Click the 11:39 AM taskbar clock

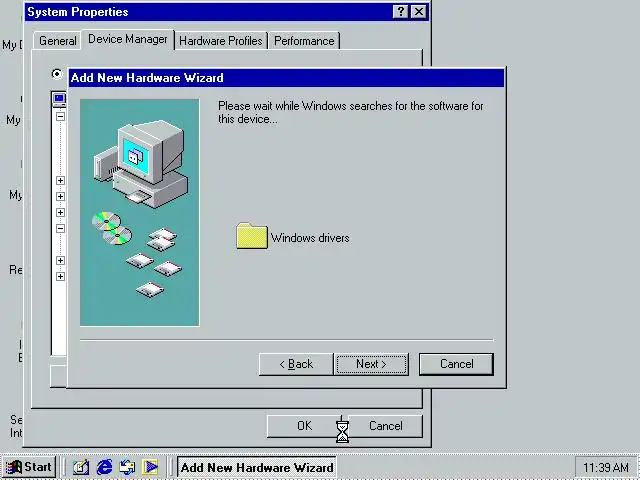[x=606, y=467]
